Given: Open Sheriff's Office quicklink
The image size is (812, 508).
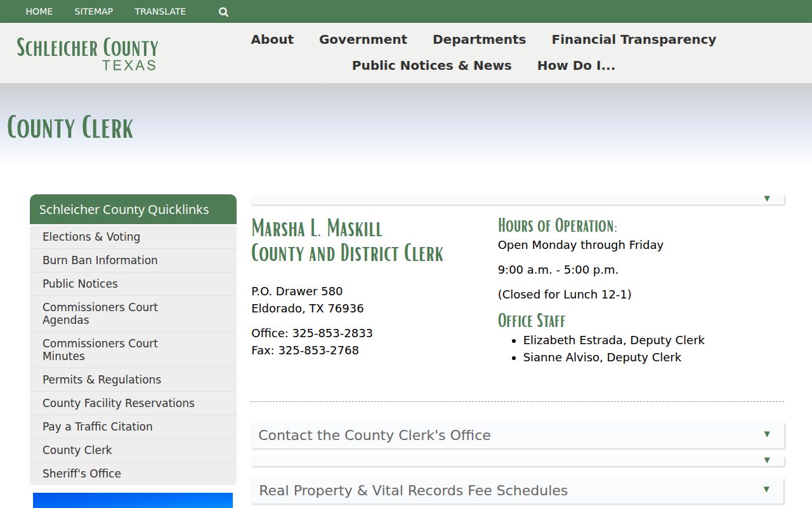Looking at the screenshot, I should pyautogui.click(x=133, y=474).
